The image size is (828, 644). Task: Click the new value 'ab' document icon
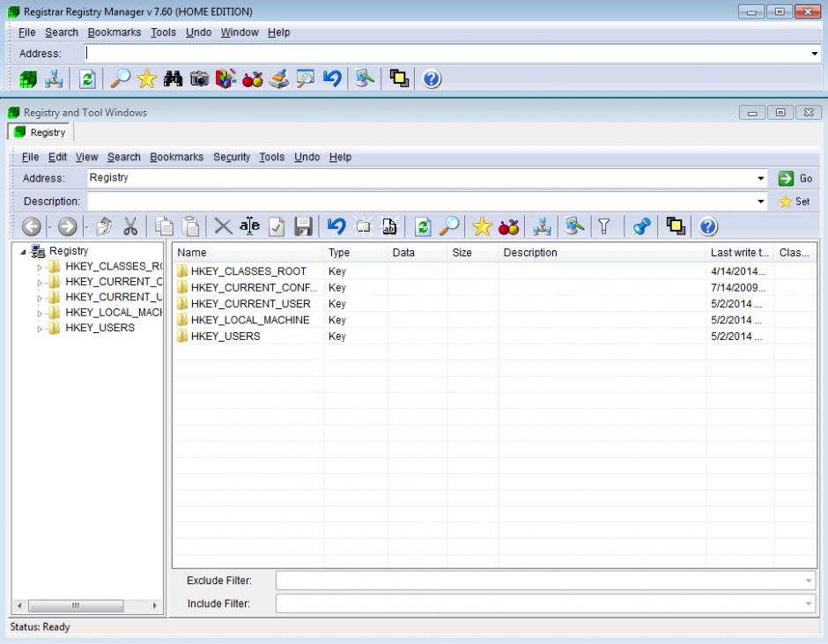(x=389, y=226)
